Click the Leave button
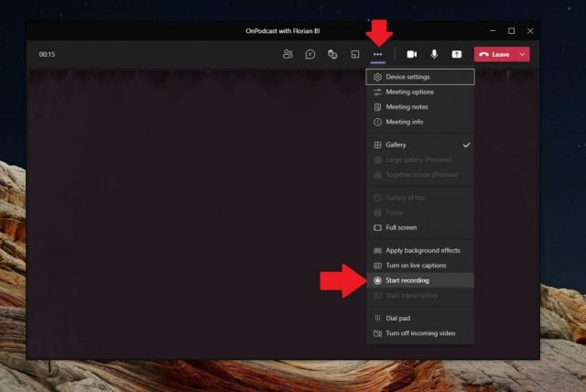Screen dimensions: 586x392 point(494,54)
